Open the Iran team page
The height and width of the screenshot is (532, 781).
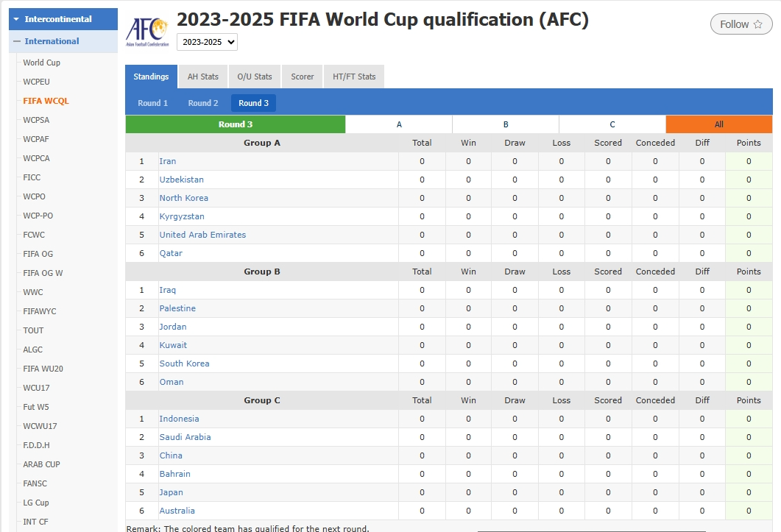(167, 160)
